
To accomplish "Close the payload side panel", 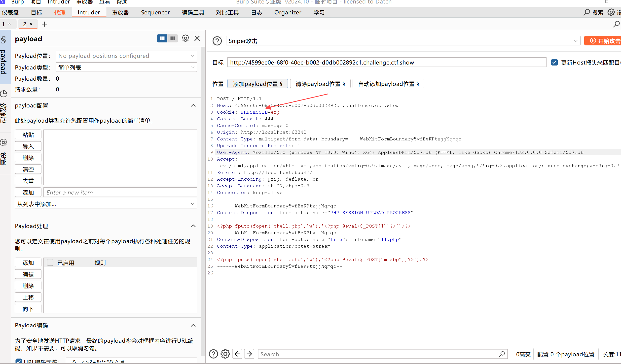I will point(197,38).
